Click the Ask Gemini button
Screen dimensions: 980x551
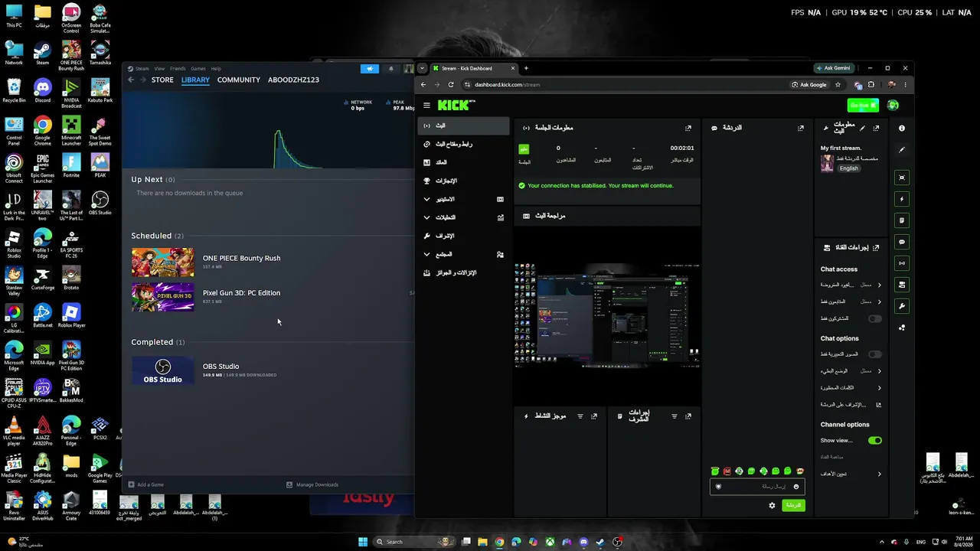[833, 68]
